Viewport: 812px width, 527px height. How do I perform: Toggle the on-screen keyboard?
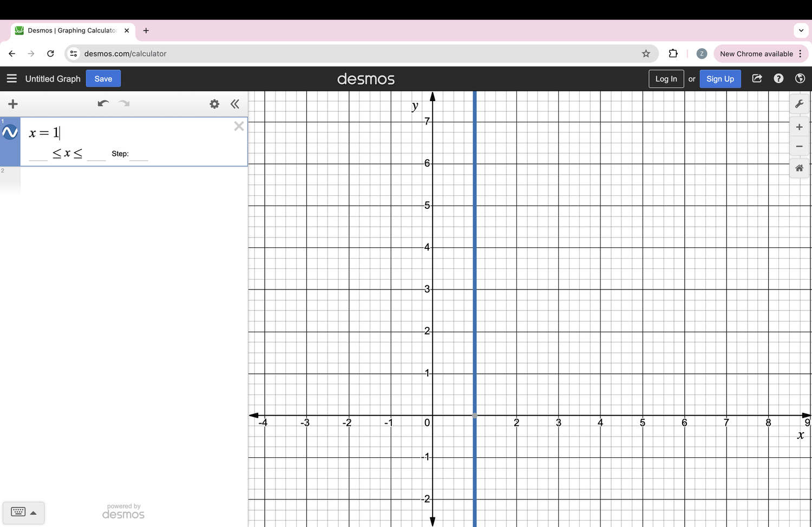pos(18,512)
